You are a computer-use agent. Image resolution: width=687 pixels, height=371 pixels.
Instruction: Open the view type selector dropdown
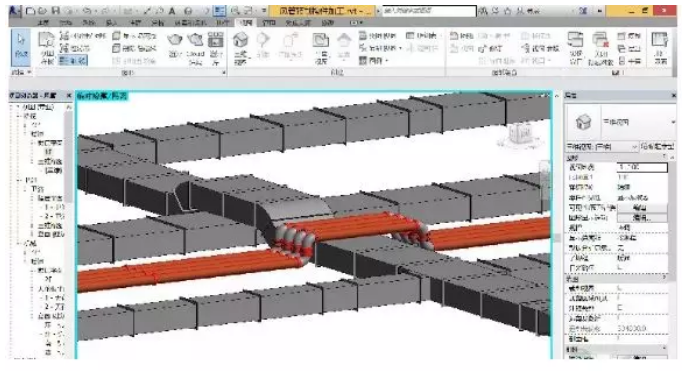(x=620, y=122)
